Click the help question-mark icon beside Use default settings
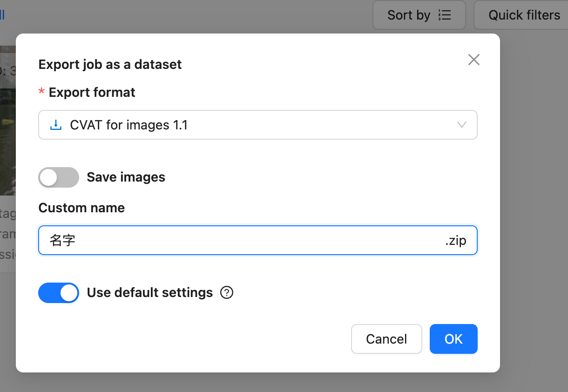The height and width of the screenshot is (392, 568). [226, 293]
